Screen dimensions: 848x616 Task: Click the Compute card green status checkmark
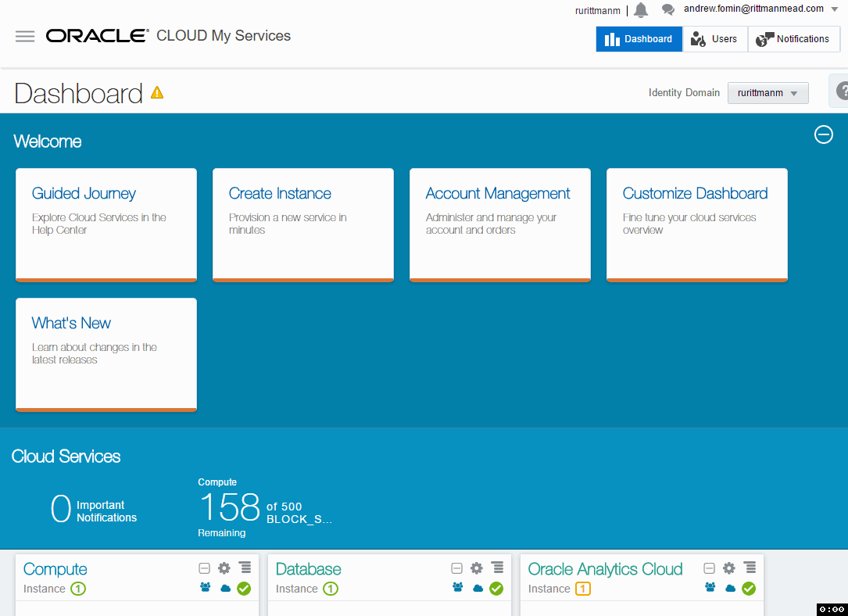click(244, 589)
